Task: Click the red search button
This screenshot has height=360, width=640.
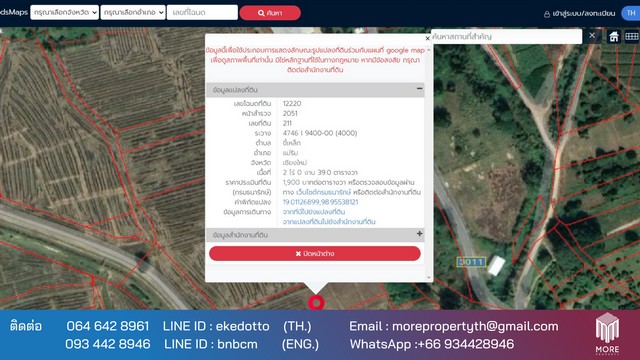Action: (x=270, y=13)
